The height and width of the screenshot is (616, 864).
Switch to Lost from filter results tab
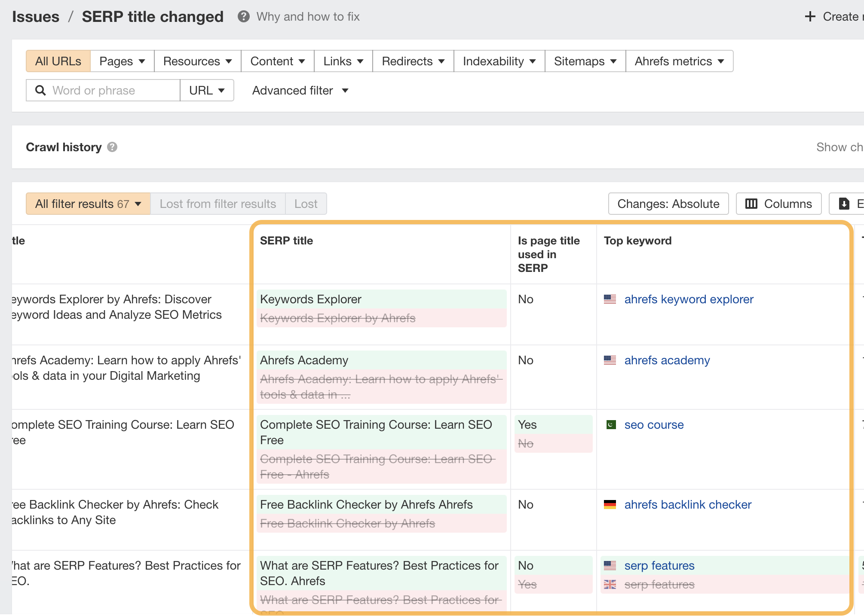218,204
